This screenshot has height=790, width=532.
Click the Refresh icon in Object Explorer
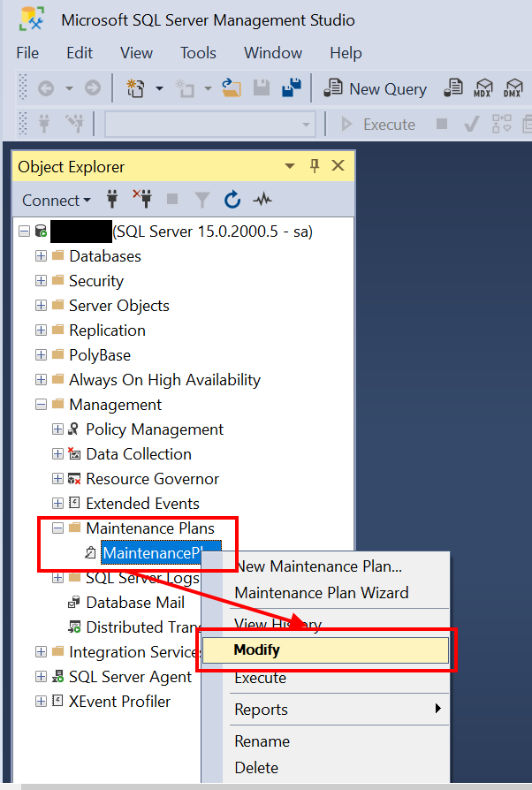tap(232, 200)
